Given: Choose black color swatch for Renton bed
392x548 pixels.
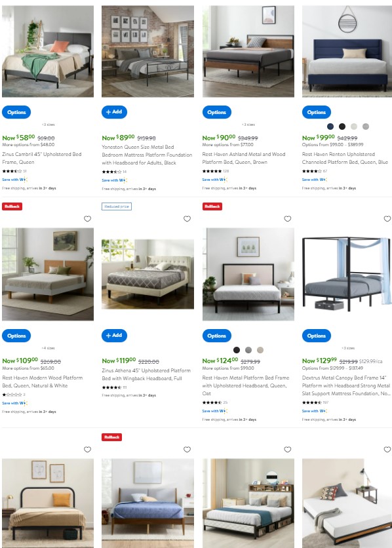Looking at the screenshot, I should click(x=342, y=127).
